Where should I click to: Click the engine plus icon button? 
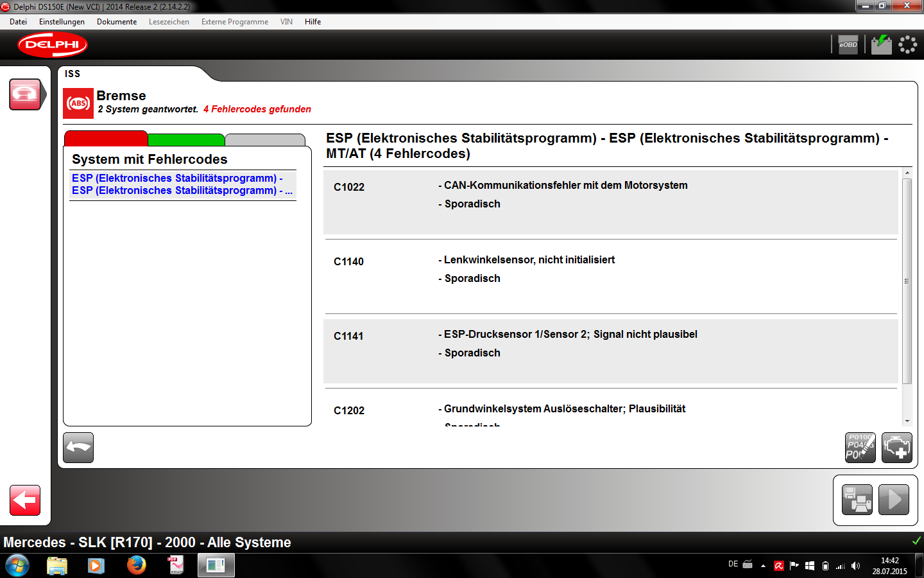click(896, 448)
